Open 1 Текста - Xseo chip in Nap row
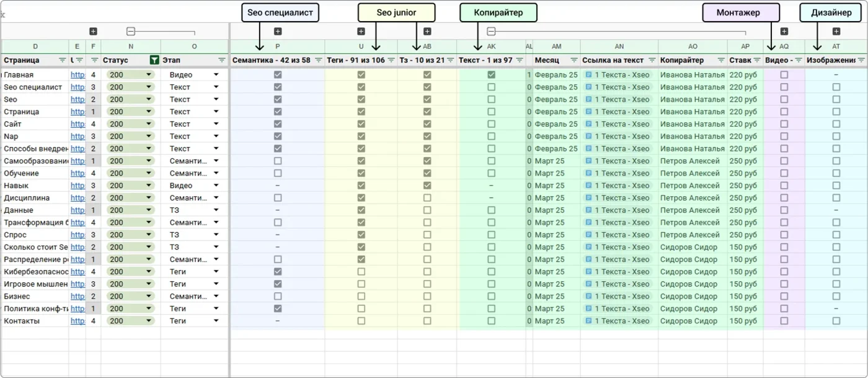The image size is (868, 378). (618, 136)
